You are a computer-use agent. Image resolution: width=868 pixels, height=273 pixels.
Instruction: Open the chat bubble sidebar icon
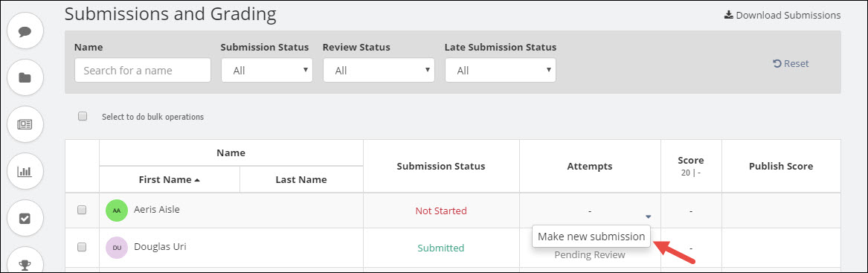tap(25, 31)
